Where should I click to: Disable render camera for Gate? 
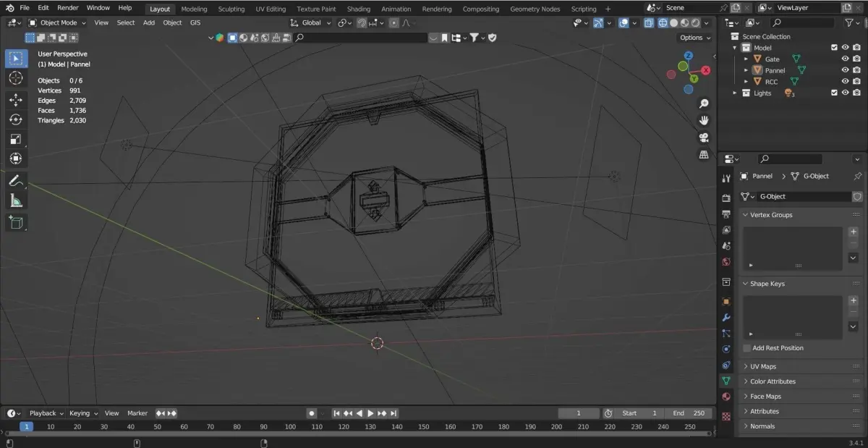(x=856, y=59)
